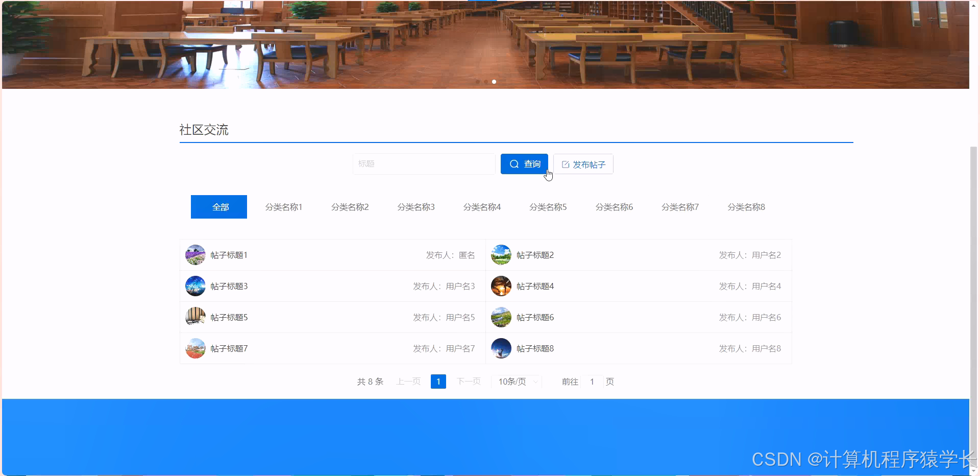Open the post 帖子标题2

(x=534, y=255)
